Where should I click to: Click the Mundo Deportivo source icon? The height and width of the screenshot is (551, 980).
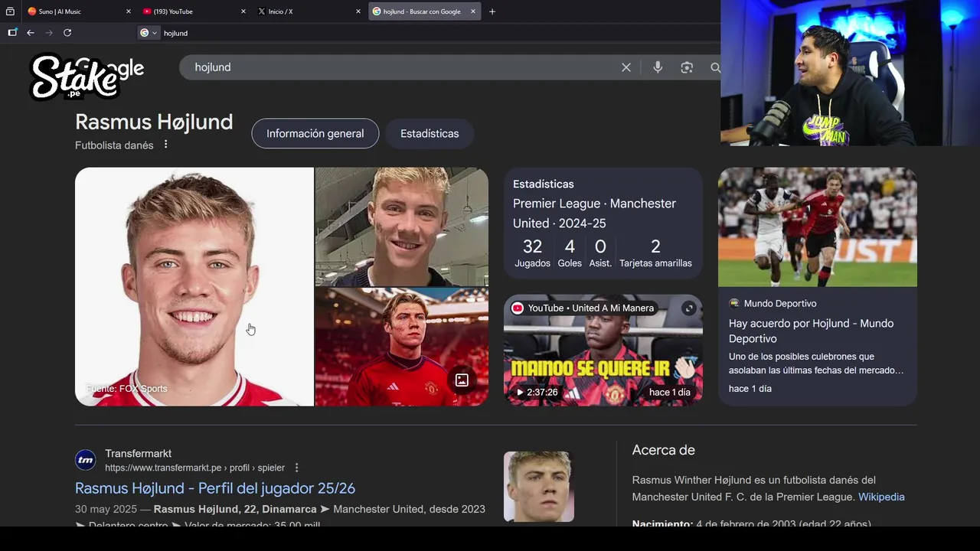(734, 303)
